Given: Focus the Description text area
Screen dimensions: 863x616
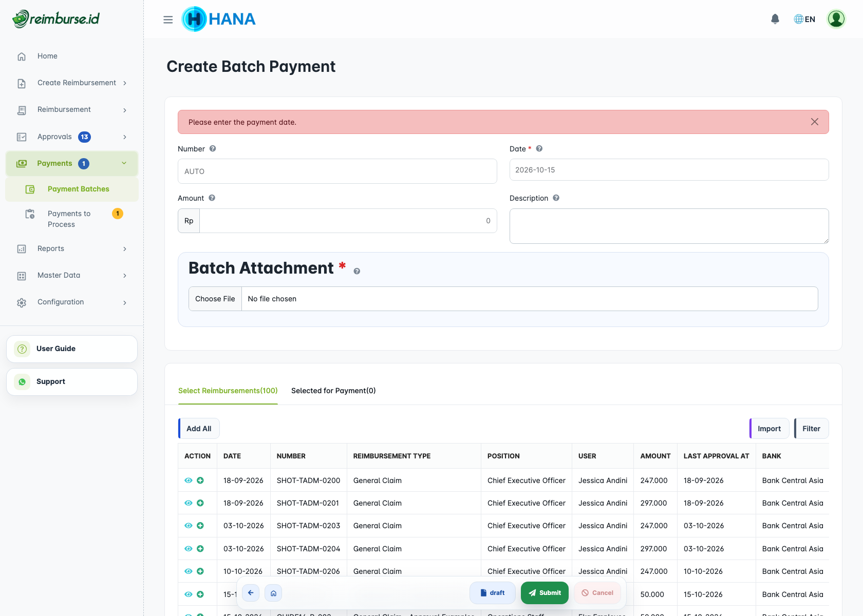Looking at the screenshot, I should (669, 226).
